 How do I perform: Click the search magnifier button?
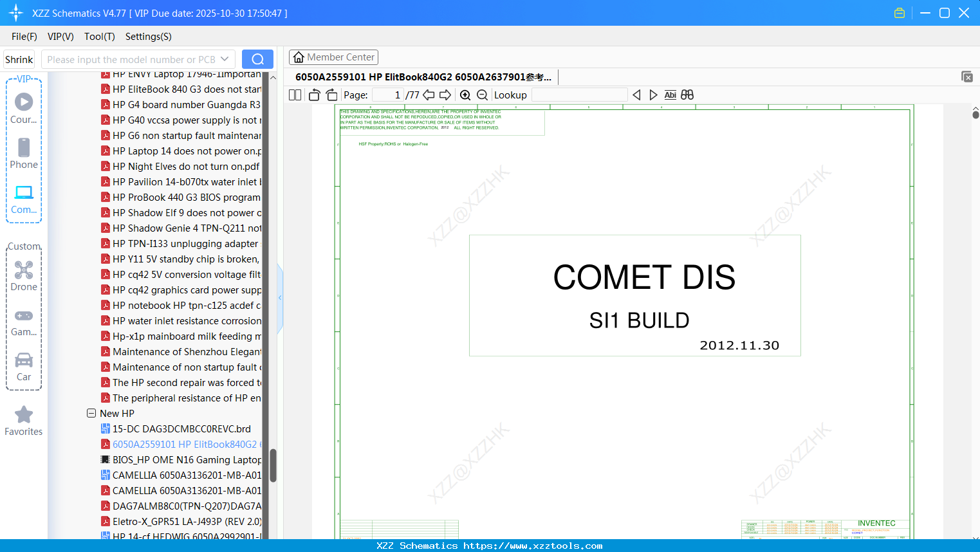pos(257,59)
